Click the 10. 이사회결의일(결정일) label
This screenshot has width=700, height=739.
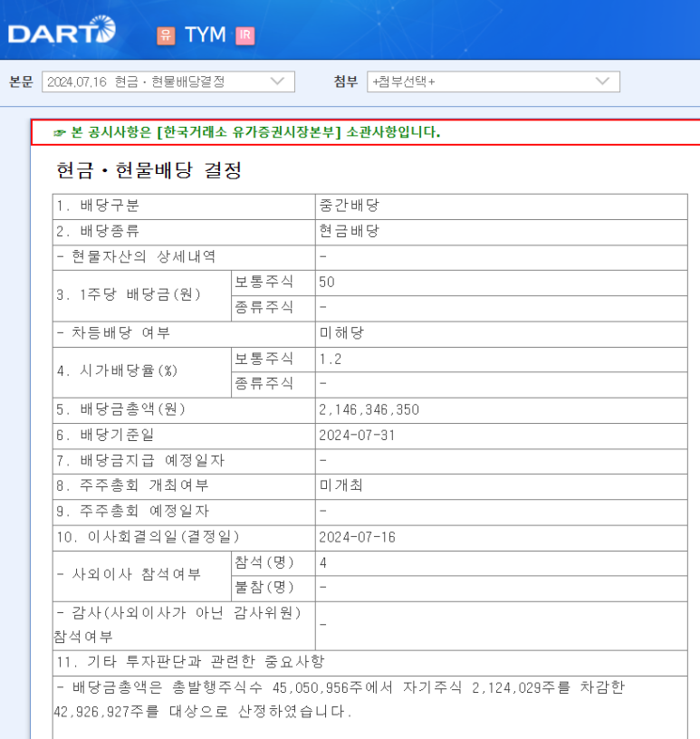[x=148, y=537]
